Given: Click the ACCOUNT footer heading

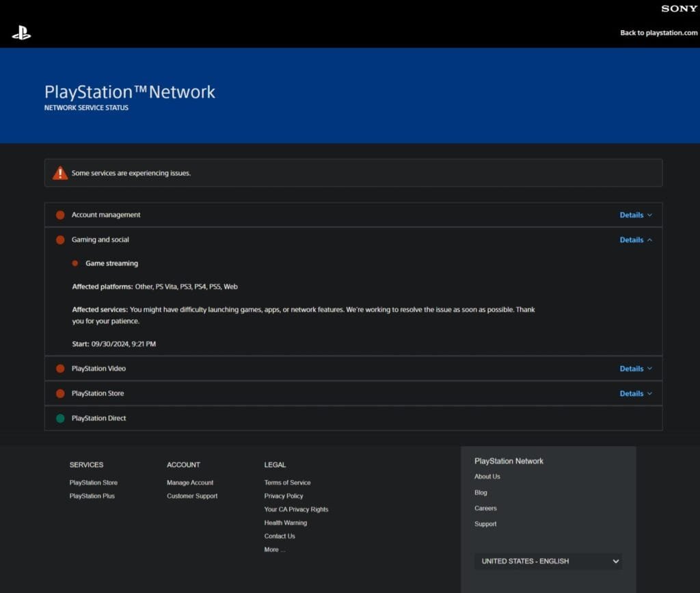Looking at the screenshot, I should coord(183,465).
